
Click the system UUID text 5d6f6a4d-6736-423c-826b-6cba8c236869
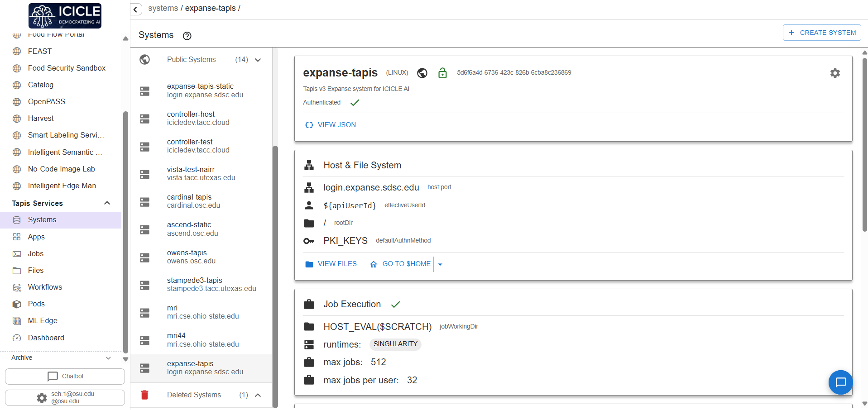[x=514, y=72]
